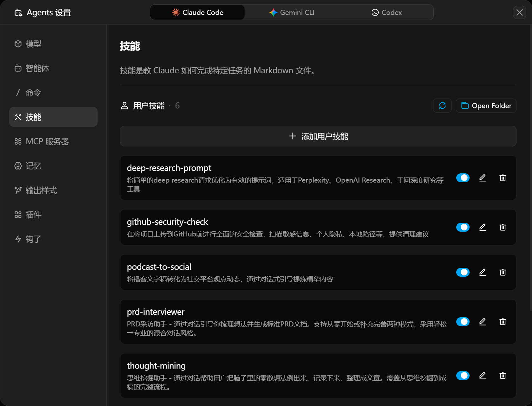This screenshot has height=406, width=532.
Task: Toggle off the github-security-check skill
Action: click(x=463, y=227)
